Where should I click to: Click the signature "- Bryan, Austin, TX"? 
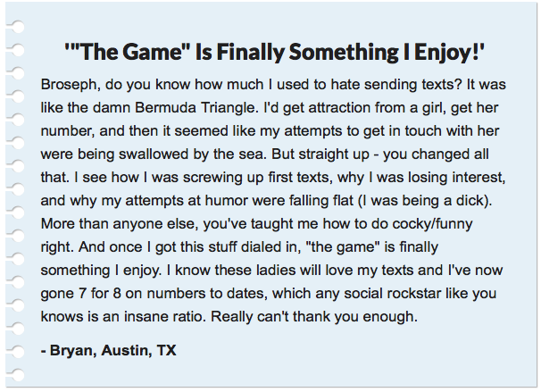click(108, 350)
